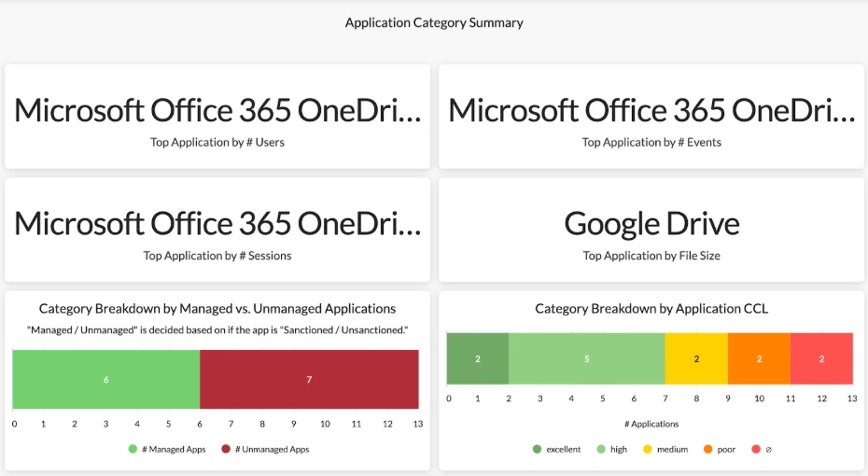Select the light green high bar segment

click(587, 358)
